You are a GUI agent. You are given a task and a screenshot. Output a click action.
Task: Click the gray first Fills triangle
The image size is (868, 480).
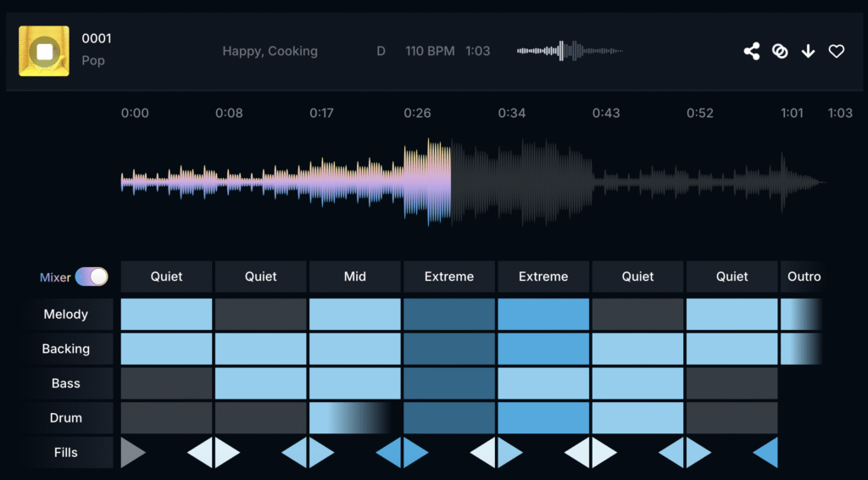[132, 453]
